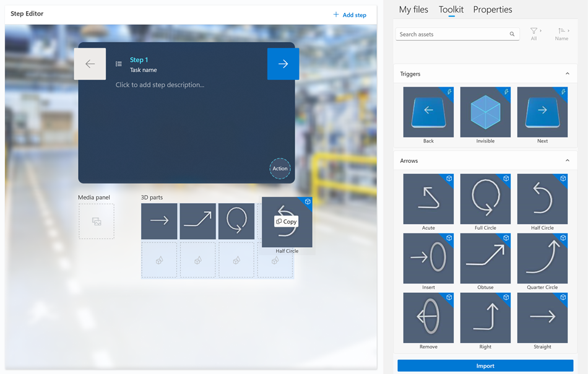The image size is (588, 374).
Task: Click the Search assets field
Action: 457,34
